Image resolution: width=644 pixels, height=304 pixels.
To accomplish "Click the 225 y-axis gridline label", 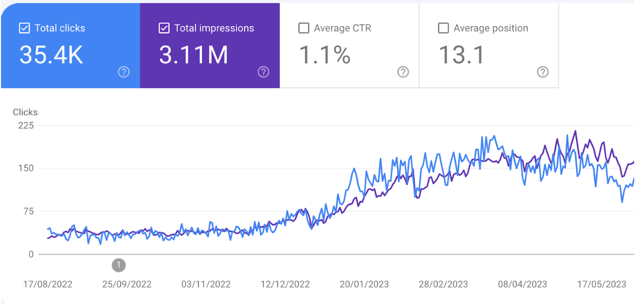I will click(x=26, y=125).
